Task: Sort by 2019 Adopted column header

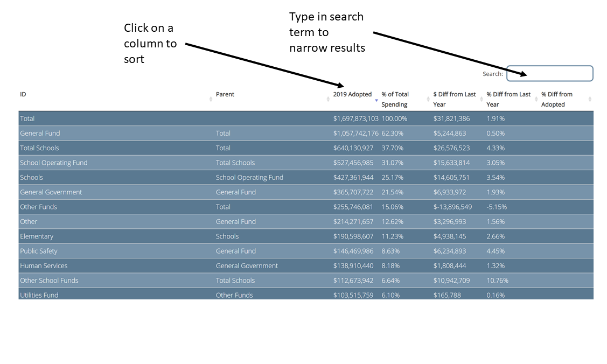Action: tap(352, 94)
